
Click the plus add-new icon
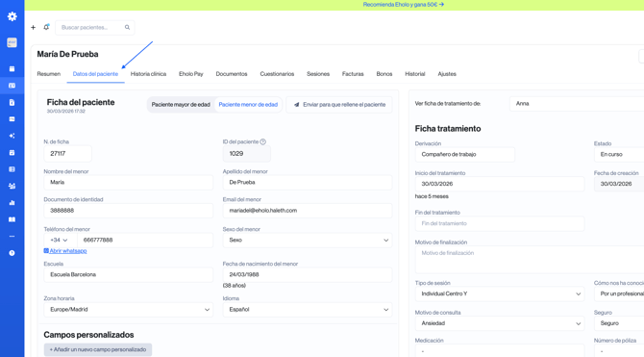pos(34,28)
